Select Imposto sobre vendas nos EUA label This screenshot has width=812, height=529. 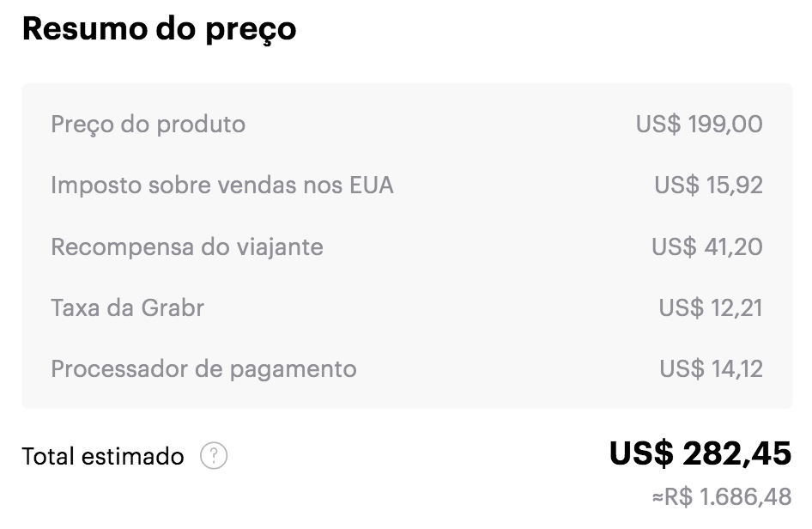click(x=222, y=185)
